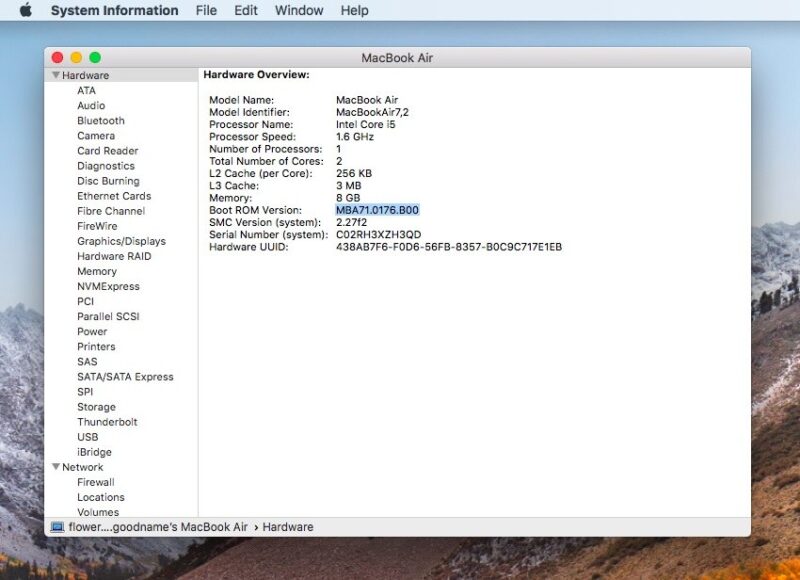The width and height of the screenshot is (800, 580).
Task: Select Graphics/Displays in hardware list
Action: [x=121, y=241]
